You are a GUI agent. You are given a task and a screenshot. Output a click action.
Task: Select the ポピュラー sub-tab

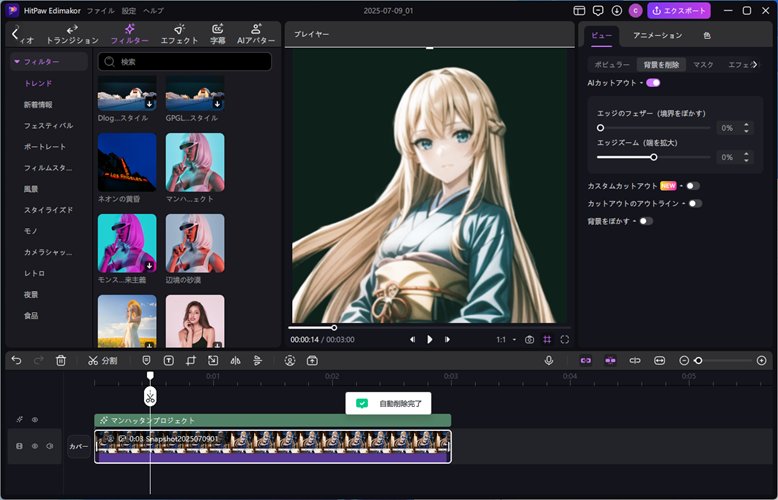pyautogui.click(x=612, y=65)
